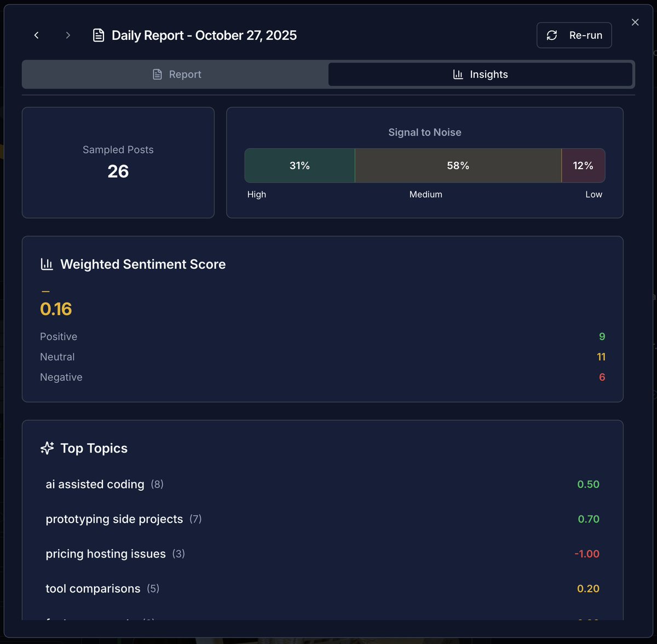Click the Positive count 9
The height and width of the screenshot is (644, 657).
tap(602, 336)
